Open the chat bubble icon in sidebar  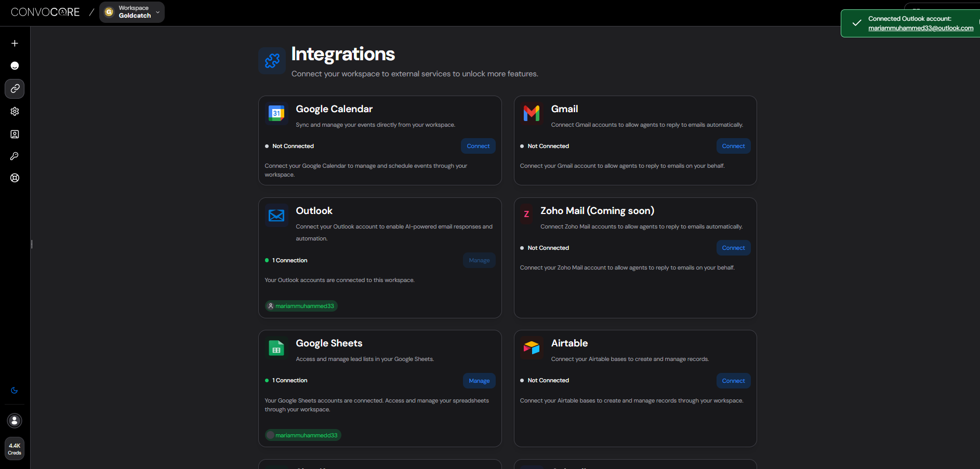(x=15, y=66)
